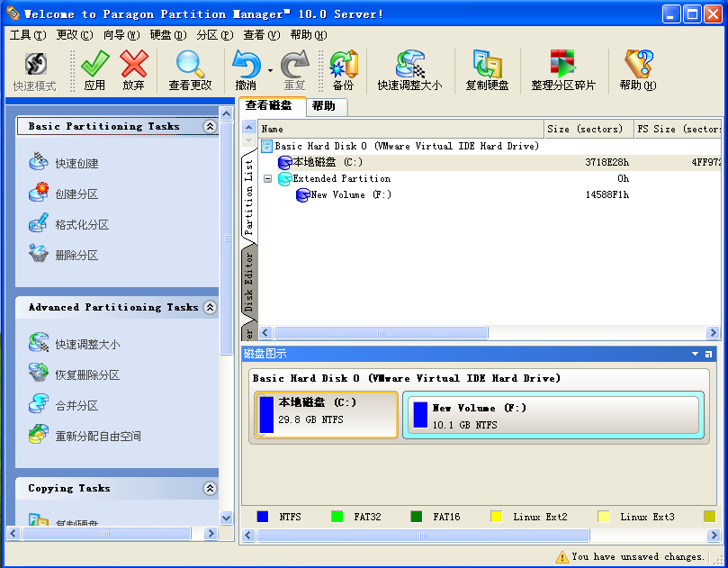Image resolution: width=728 pixels, height=568 pixels.
Task: Open the 分区(P) menu
Action: (x=214, y=35)
